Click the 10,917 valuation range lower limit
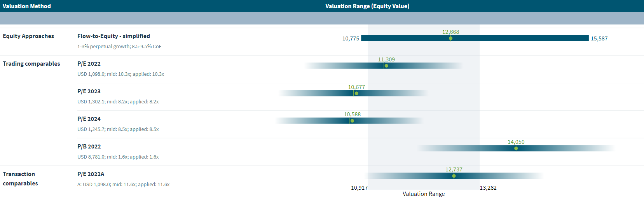The width and height of the screenshot is (644, 199). tap(359, 188)
